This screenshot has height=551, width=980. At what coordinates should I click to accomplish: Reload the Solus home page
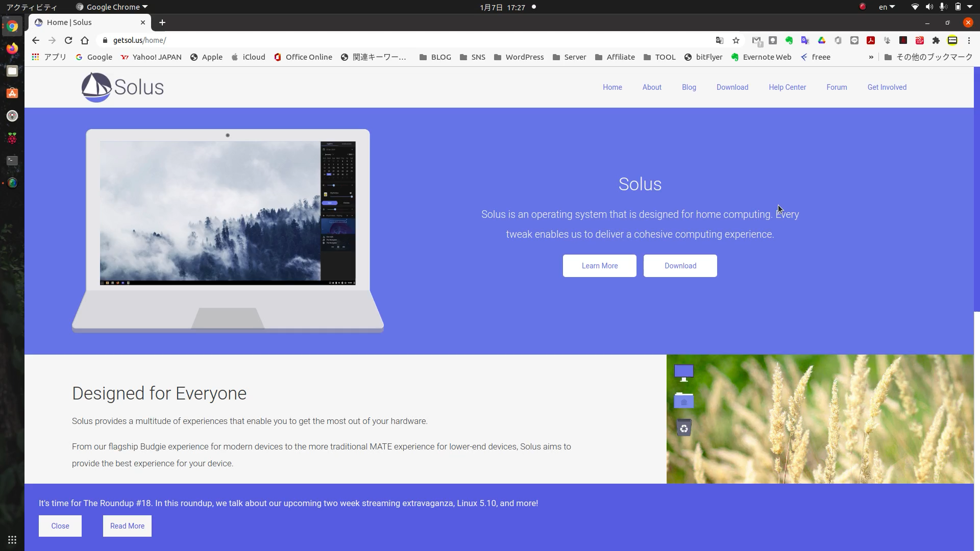tap(68, 40)
